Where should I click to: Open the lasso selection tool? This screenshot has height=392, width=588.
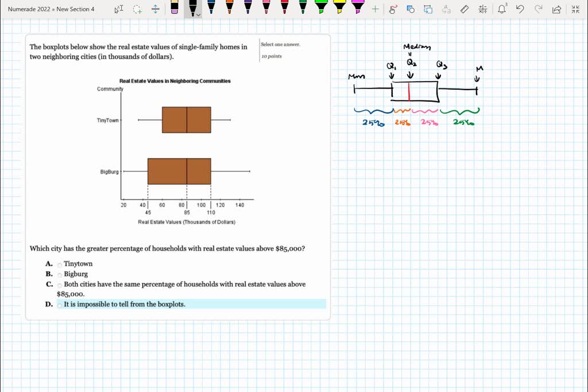click(x=137, y=9)
